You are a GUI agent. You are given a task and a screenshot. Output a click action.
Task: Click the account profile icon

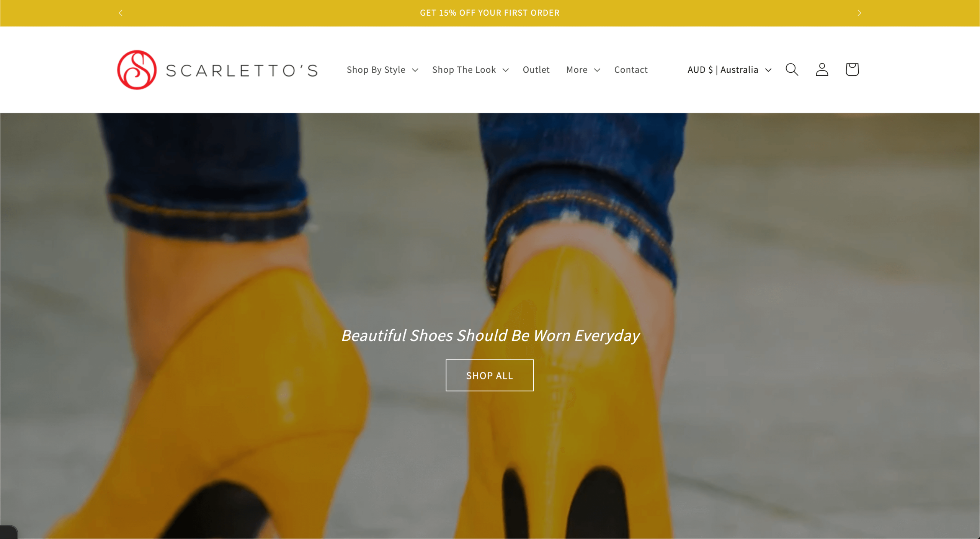coord(822,70)
